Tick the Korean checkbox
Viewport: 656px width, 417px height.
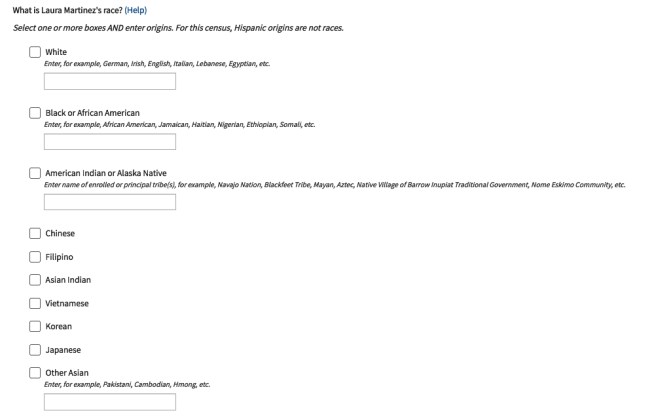[36, 326]
